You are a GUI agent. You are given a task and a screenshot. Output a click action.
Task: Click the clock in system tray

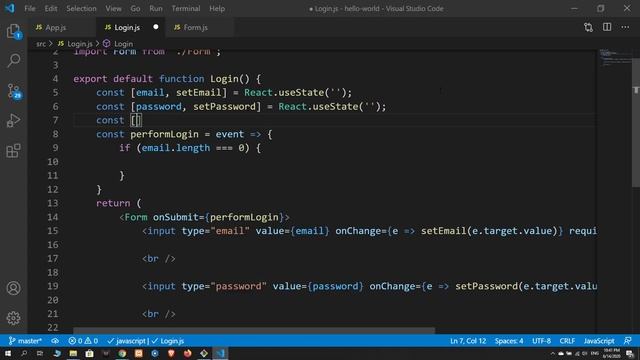tap(611, 353)
